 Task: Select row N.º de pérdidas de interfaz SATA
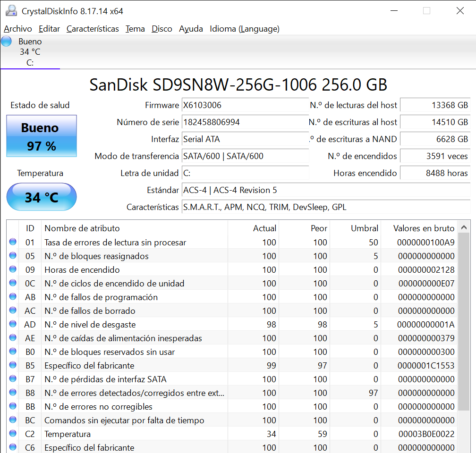click(232, 379)
